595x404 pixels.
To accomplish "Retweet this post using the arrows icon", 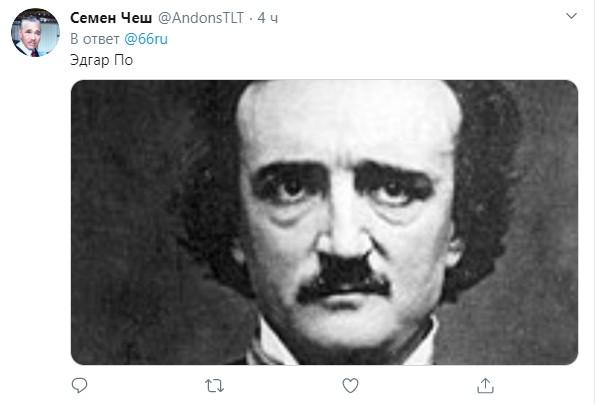I will coord(214,386).
